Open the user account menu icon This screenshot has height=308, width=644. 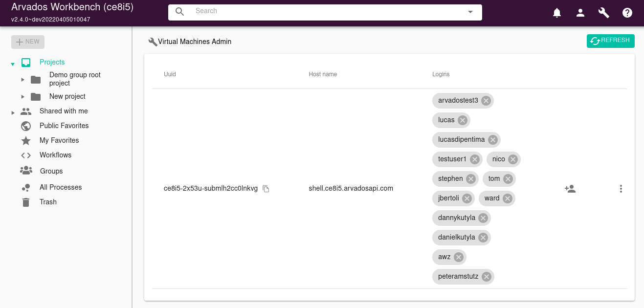click(580, 13)
